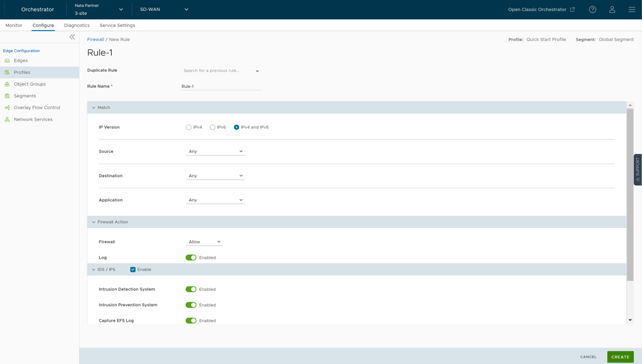Click the Network Services sidebar icon
The image size is (642, 364).
coord(7,119)
